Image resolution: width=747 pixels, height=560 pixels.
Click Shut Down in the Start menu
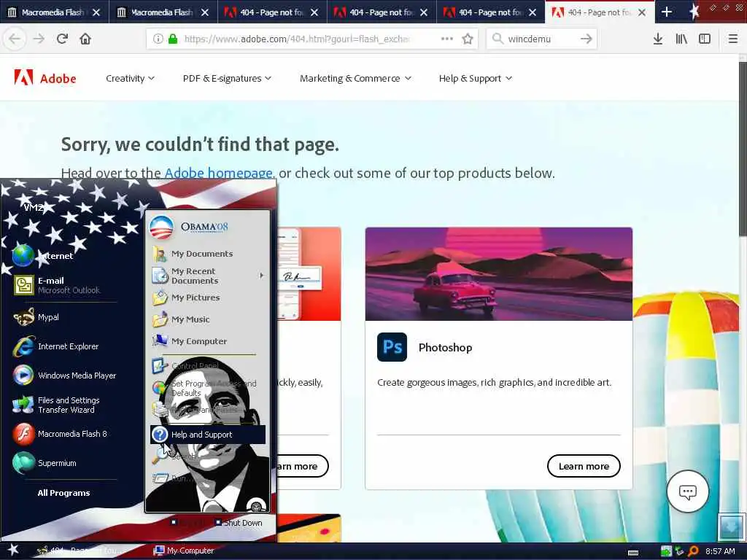tap(239, 522)
